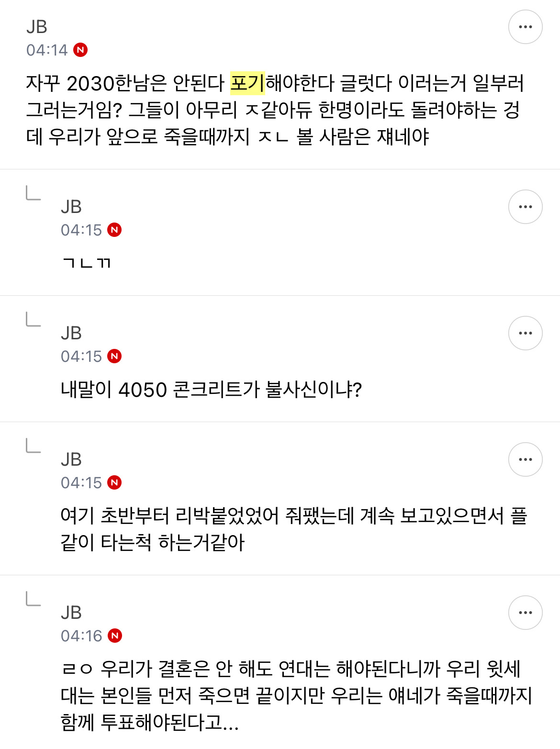The height and width of the screenshot is (749, 560).
Task: Open more options on the 4050 콘크리트 reply
Action: coord(525,333)
